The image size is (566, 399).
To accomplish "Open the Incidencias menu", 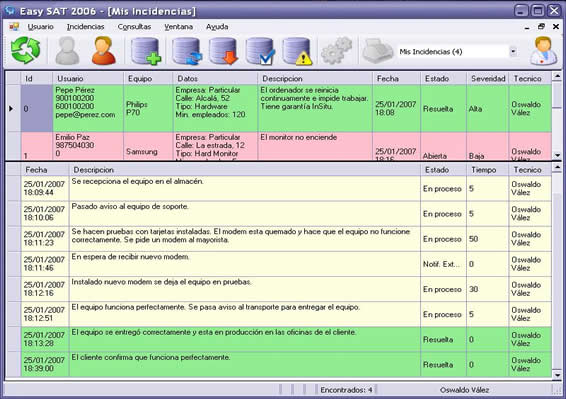I will coord(85,27).
